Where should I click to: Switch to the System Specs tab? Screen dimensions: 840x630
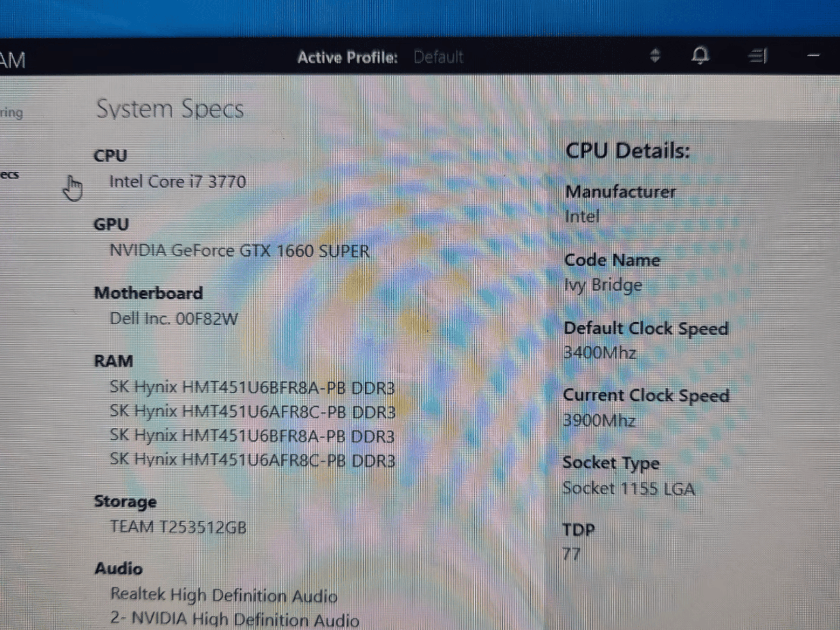(x=171, y=108)
